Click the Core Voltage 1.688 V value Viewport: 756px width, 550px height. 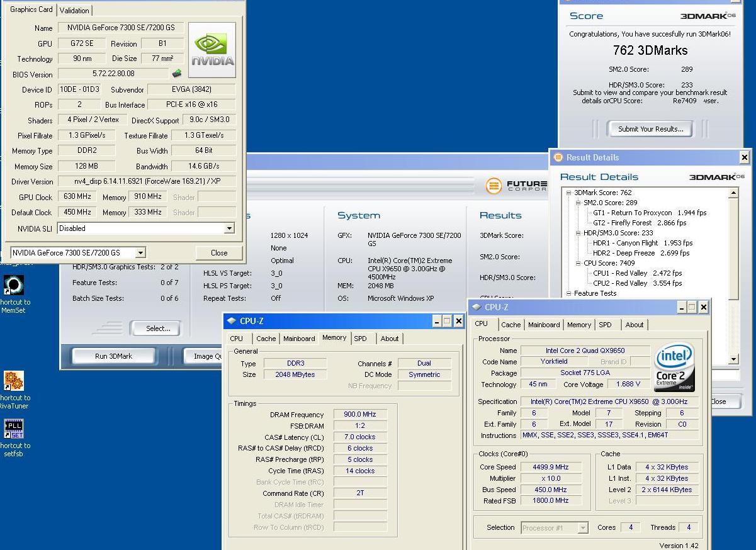coord(628,384)
